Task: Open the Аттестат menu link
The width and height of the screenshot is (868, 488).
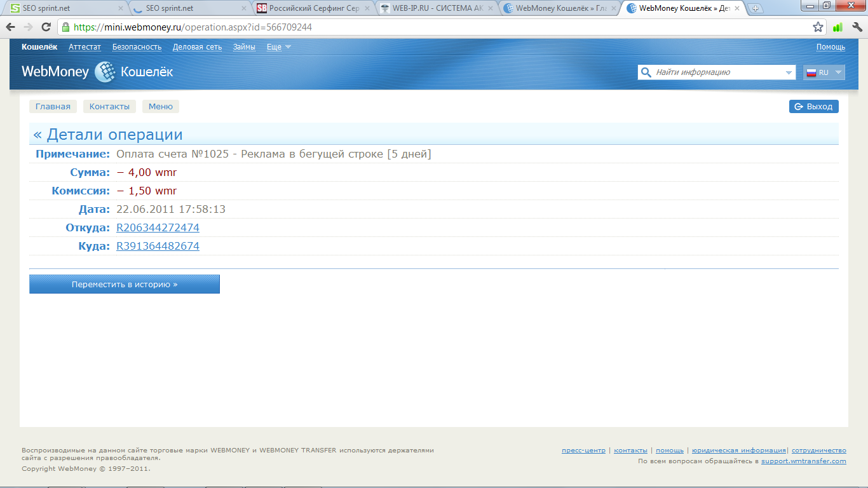Action: click(85, 47)
